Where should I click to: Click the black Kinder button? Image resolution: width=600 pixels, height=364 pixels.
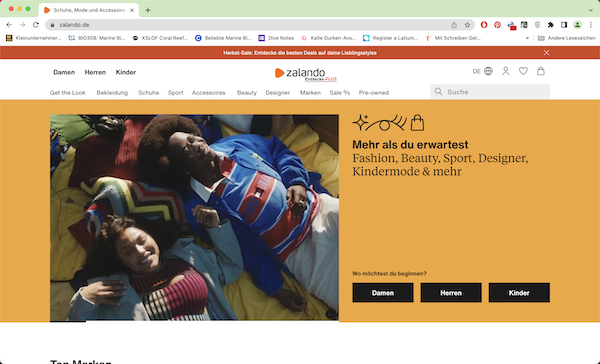click(519, 293)
